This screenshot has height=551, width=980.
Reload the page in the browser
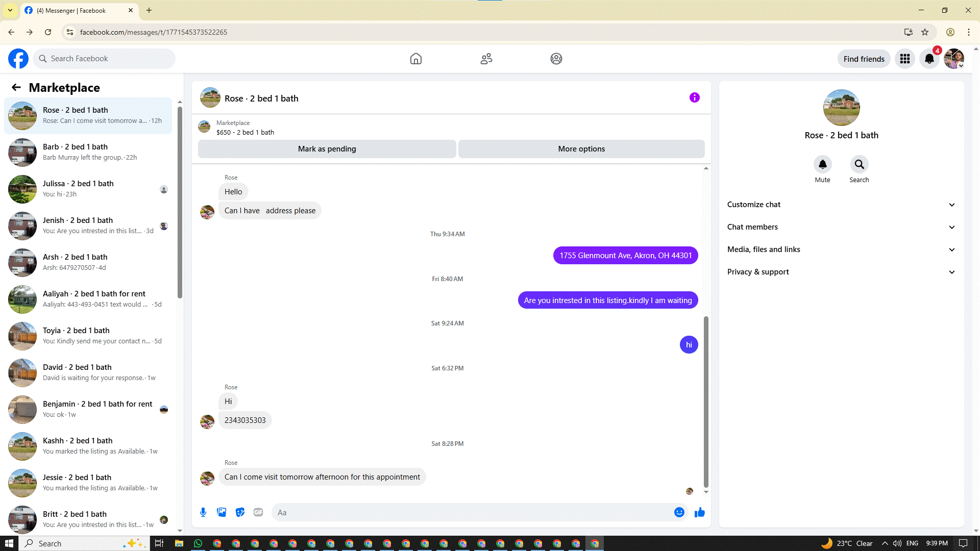(48, 32)
